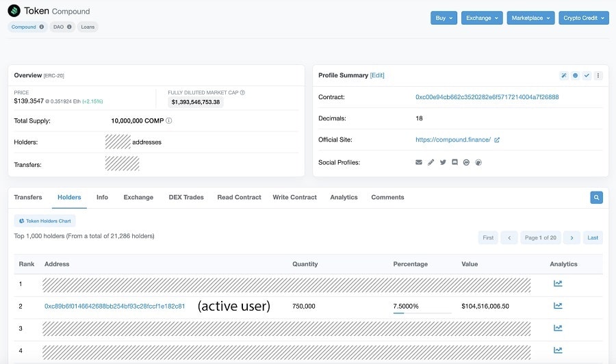Open the Read Contract tab
Viewport: 616px width, 364px height.
[x=239, y=197]
